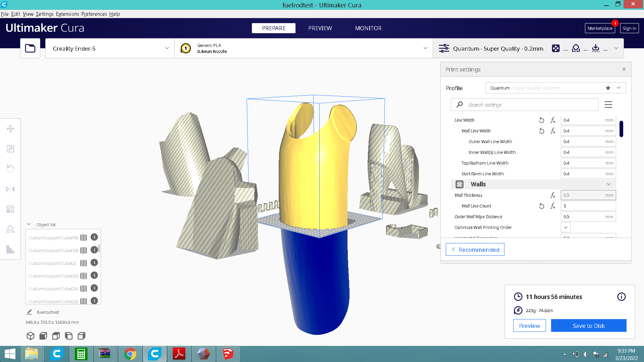
Task: Select the Mirror tool in left toolbar
Action: 10,189
